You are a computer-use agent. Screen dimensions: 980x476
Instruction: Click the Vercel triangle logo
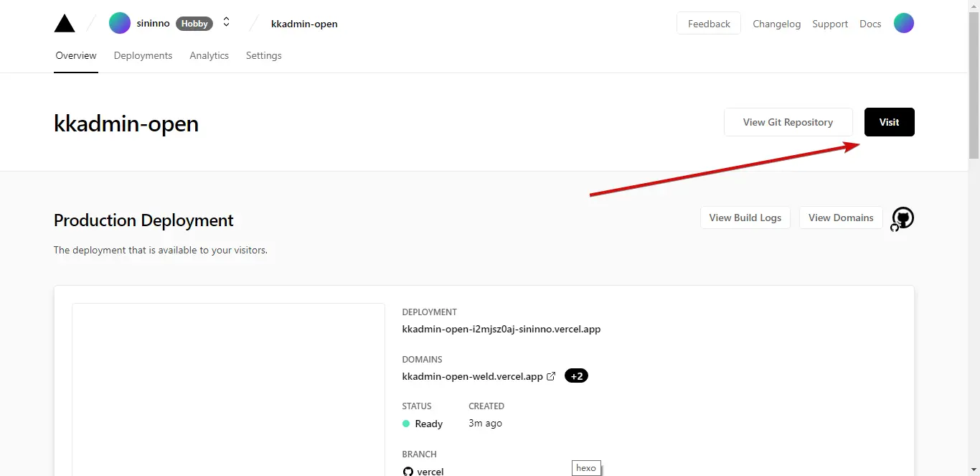tap(65, 24)
